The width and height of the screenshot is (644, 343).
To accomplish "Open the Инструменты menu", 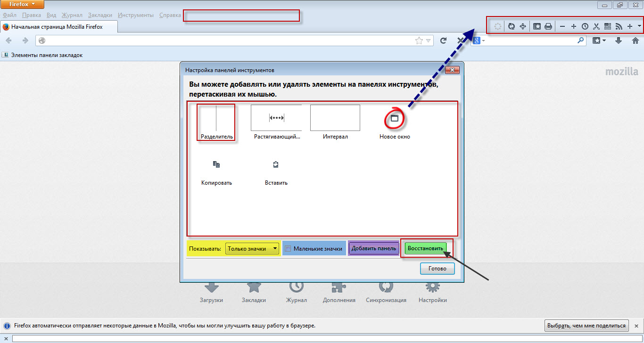I will 136,15.
